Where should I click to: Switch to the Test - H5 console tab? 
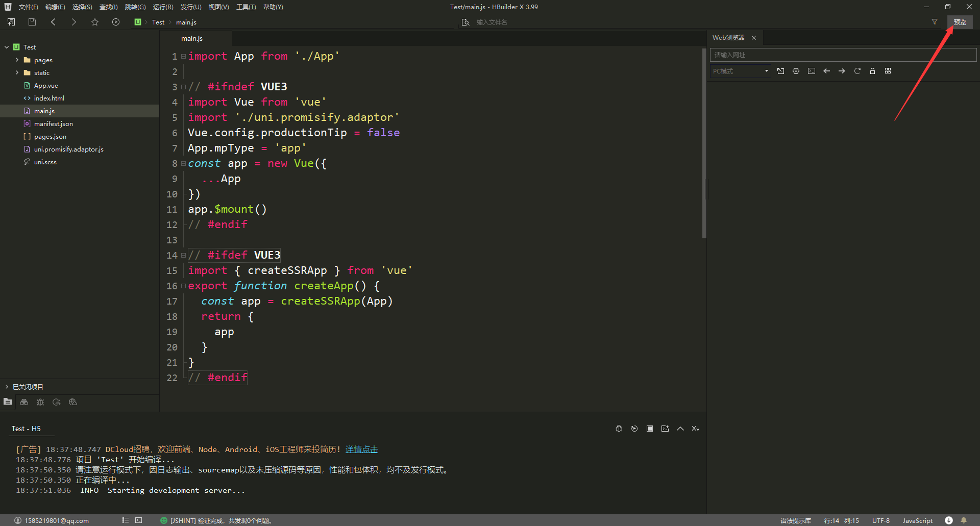click(x=26, y=429)
